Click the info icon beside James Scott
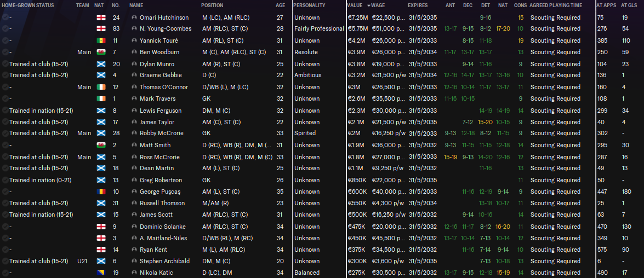 click(134, 215)
